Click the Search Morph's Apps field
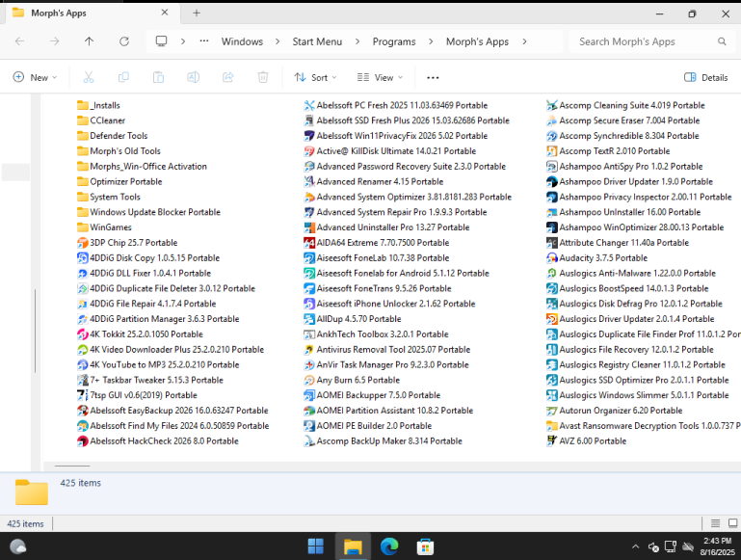Viewport: 741px width, 560px height. coord(652,41)
